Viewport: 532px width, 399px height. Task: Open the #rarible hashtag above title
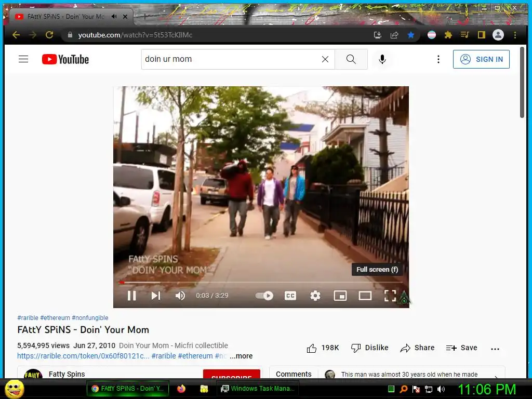tap(28, 318)
